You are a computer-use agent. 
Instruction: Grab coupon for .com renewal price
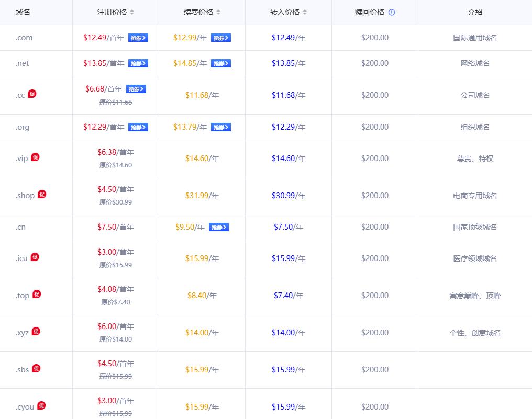click(x=220, y=38)
